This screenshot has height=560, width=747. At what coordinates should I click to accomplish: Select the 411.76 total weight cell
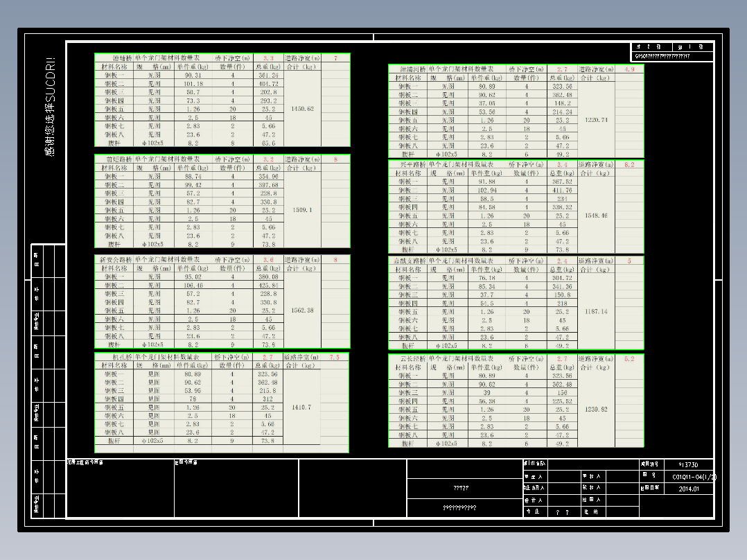[562, 190]
